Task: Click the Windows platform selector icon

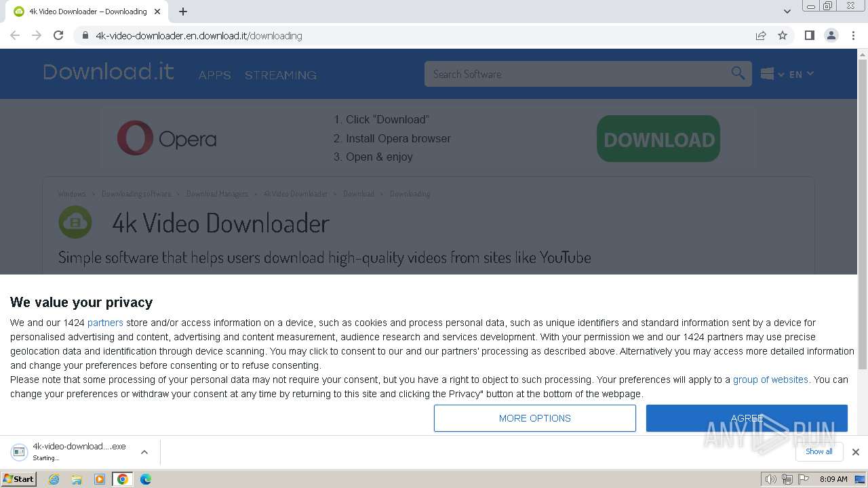Action: tap(768, 74)
